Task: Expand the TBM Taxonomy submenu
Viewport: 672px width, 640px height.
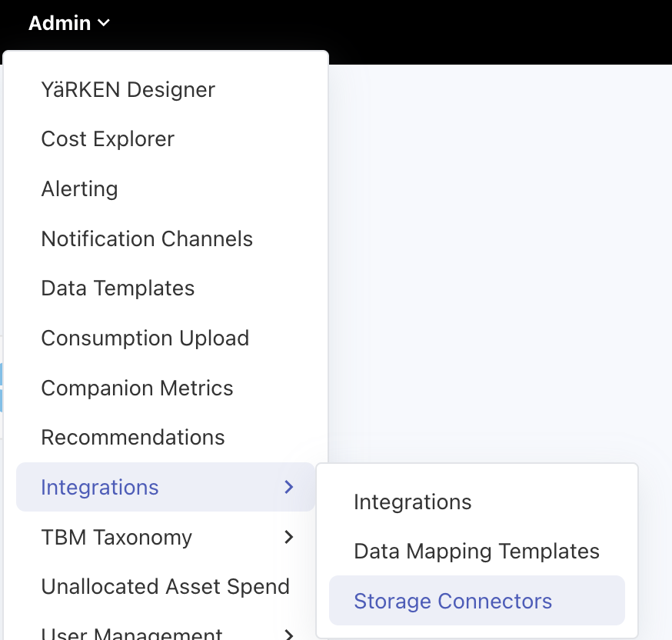Action: pos(116,537)
